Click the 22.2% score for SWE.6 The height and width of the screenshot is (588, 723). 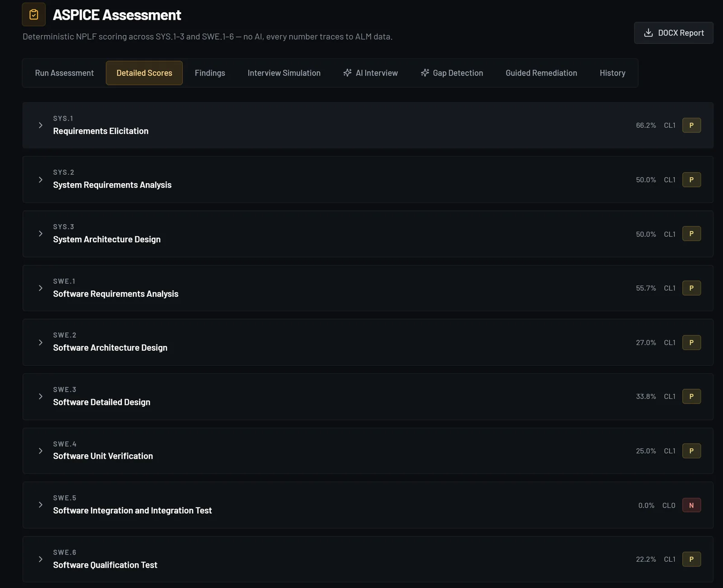[646, 559]
